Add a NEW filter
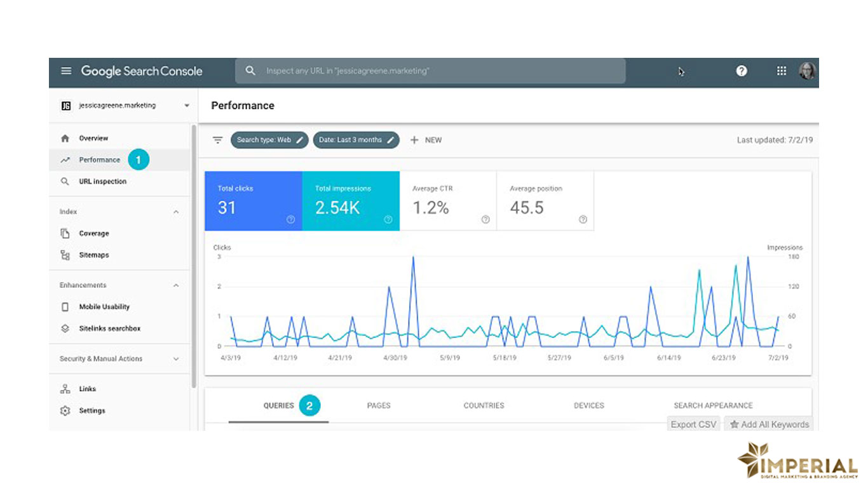Screen dimensions: 868x488 [x=426, y=140]
